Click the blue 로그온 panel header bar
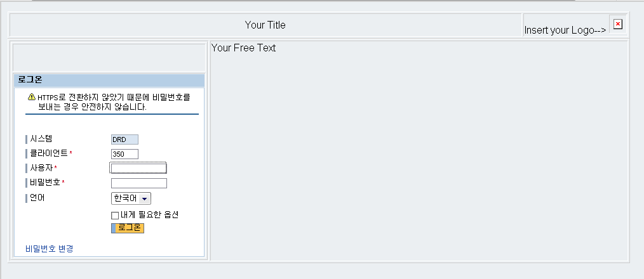Image resolution: width=644 pixels, height=279 pixels. point(109,81)
